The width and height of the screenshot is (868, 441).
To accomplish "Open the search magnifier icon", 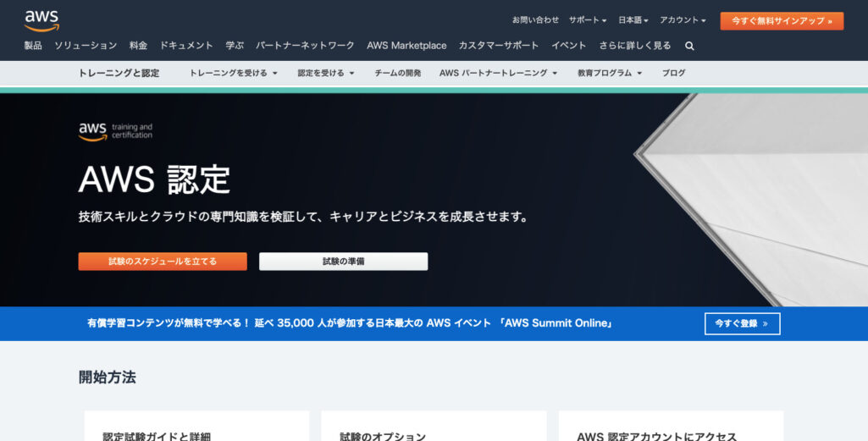I will point(689,46).
